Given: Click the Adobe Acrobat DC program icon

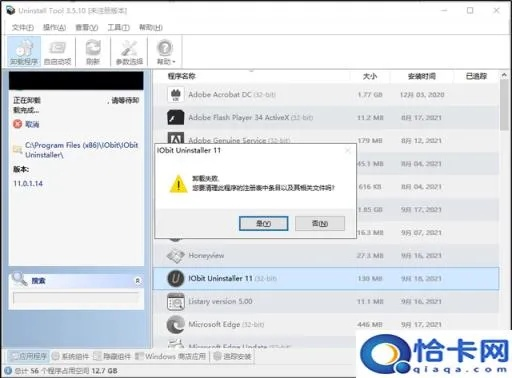Looking at the screenshot, I should tap(175, 95).
